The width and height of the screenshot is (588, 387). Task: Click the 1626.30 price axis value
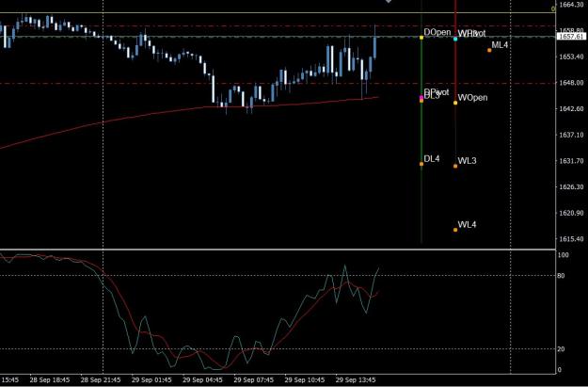[571, 187]
